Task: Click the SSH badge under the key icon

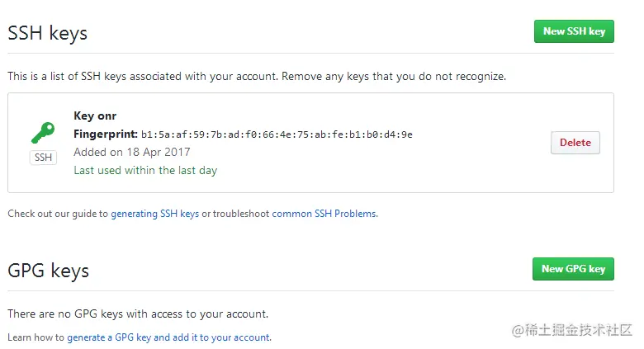Action: coord(43,158)
